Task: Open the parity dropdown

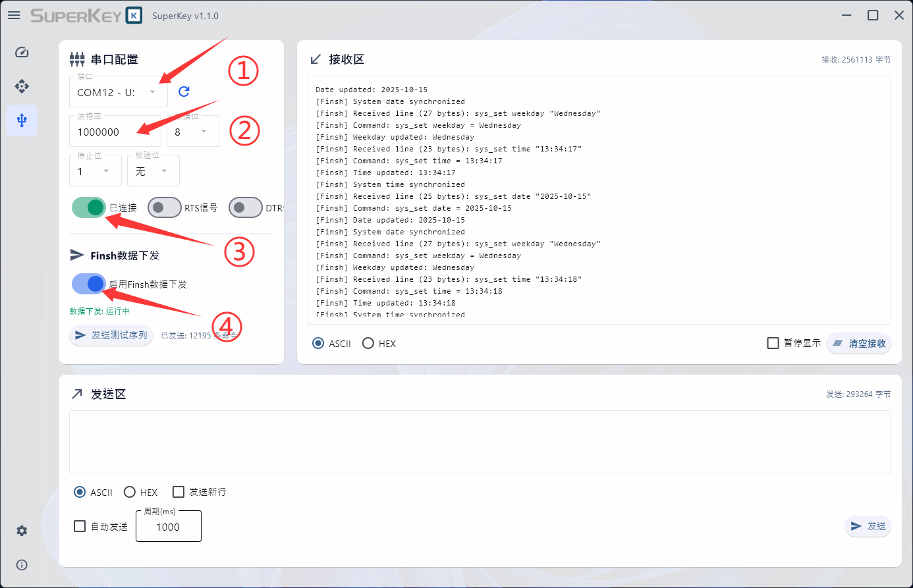Action: (153, 171)
